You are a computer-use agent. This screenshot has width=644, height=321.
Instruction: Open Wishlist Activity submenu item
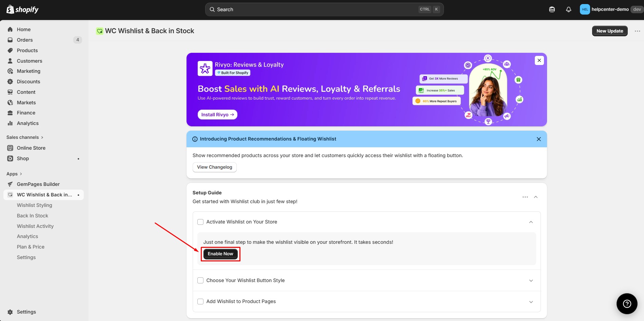pyautogui.click(x=35, y=226)
